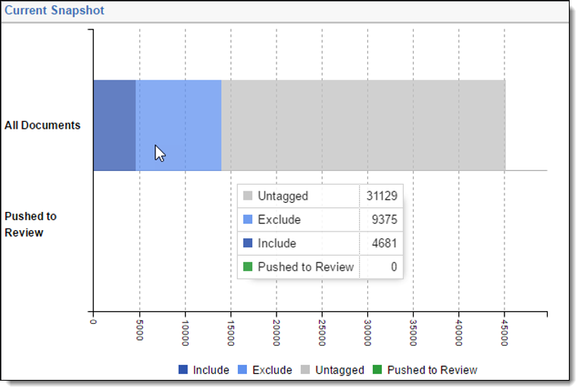Click the gray Untagged bar segment
The image size is (581, 392).
363,126
